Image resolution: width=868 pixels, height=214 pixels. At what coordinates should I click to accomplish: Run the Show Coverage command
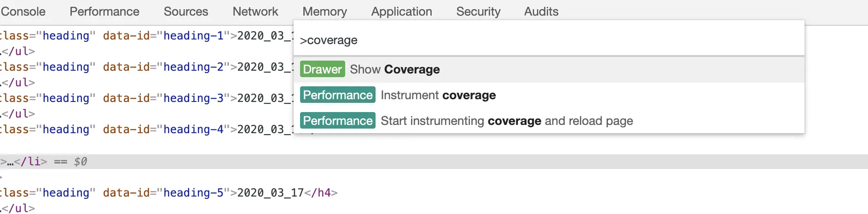(395, 69)
